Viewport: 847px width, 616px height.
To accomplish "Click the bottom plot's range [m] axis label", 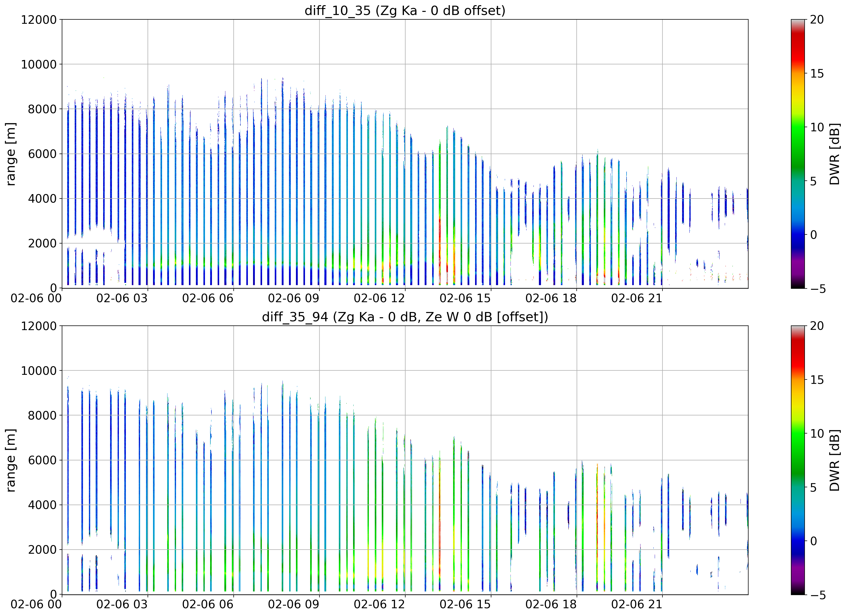I will pyautogui.click(x=11, y=461).
